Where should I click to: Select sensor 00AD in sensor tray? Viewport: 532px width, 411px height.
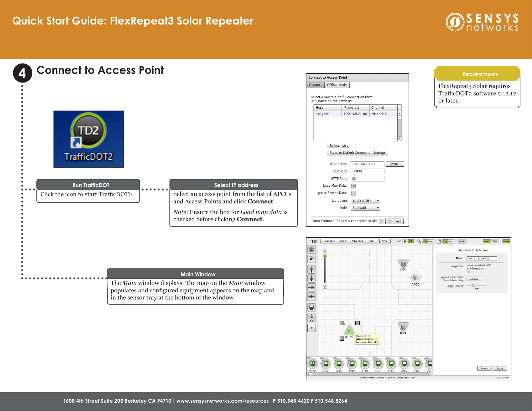(x=313, y=365)
